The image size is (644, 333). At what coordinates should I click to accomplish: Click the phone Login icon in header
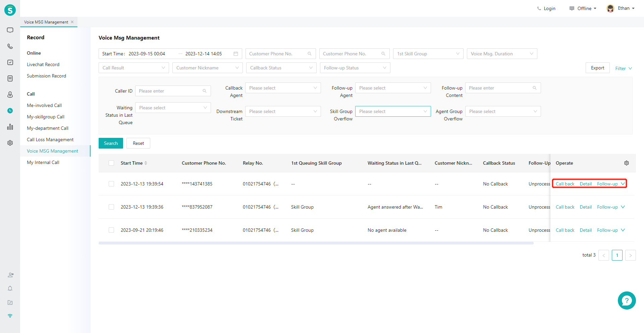[539, 8]
